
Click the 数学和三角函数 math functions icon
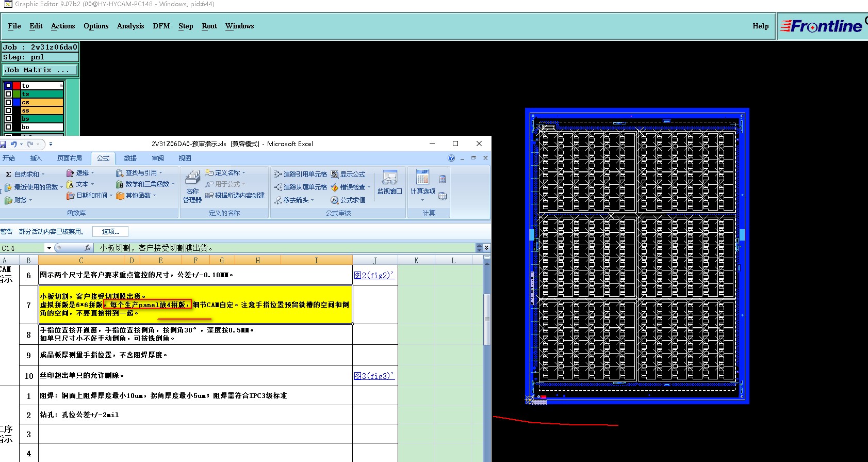point(120,184)
